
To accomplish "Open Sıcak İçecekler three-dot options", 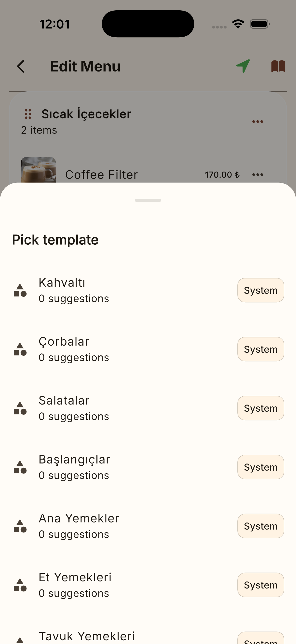I will click(257, 122).
